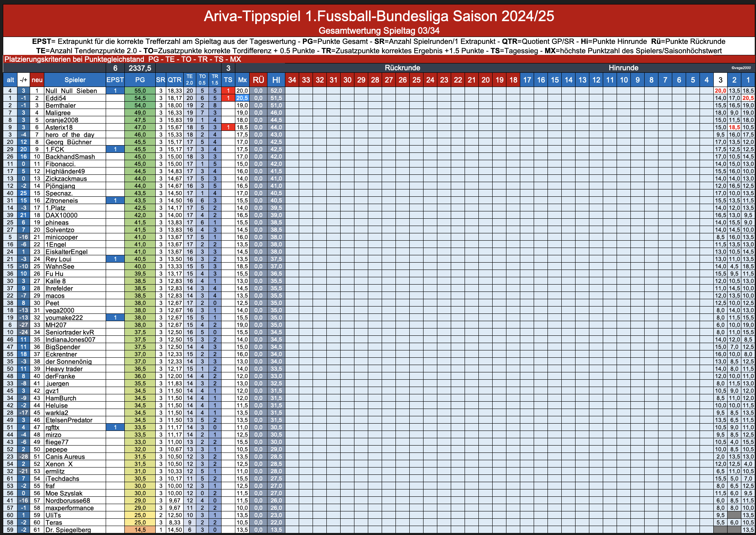Select the Highländer49 player
The height and width of the screenshot is (535, 756).
tap(75, 171)
